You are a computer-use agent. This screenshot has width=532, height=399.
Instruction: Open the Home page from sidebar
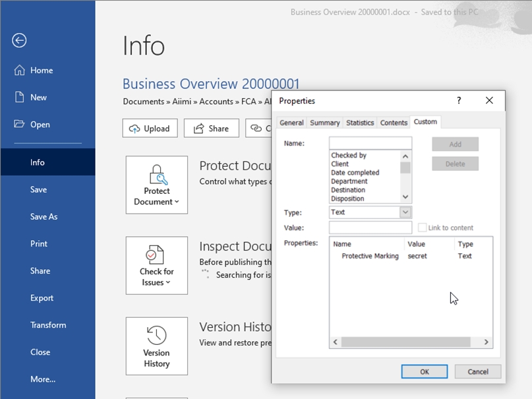[x=41, y=71]
